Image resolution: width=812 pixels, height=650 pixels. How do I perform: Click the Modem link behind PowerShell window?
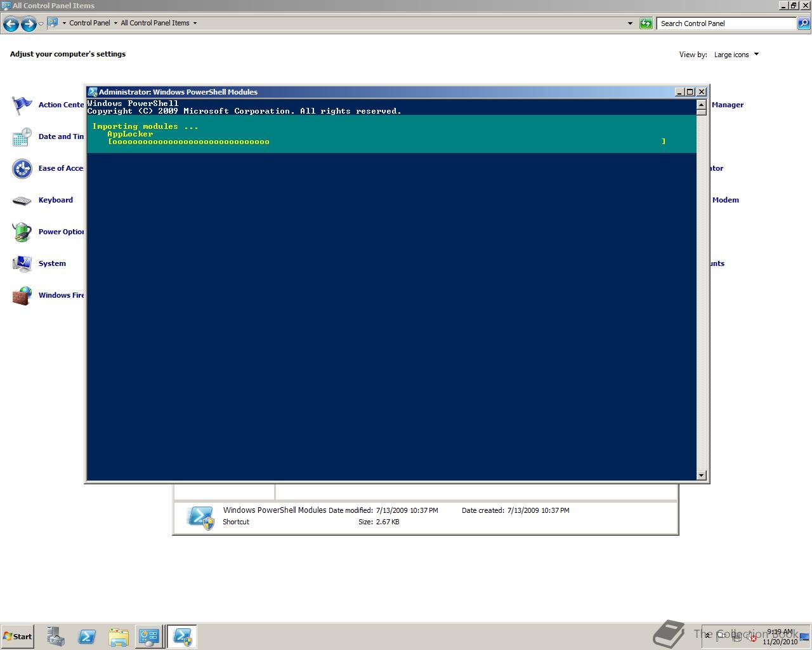click(726, 200)
